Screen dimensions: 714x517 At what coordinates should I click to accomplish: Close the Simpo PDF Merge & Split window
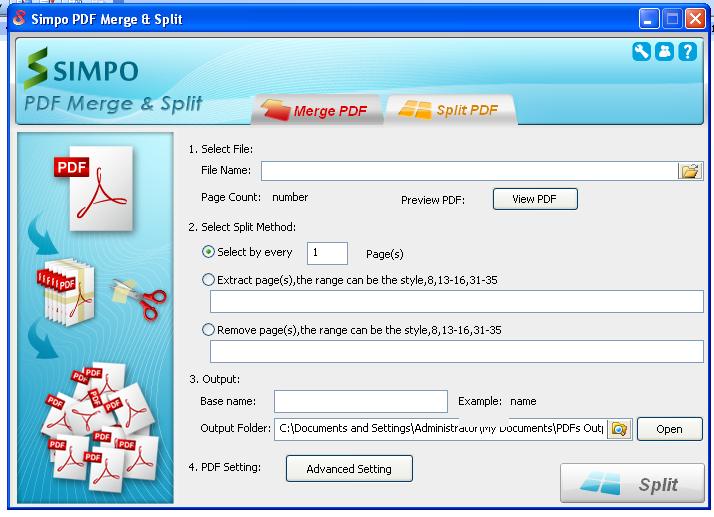click(x=695, y=19)
